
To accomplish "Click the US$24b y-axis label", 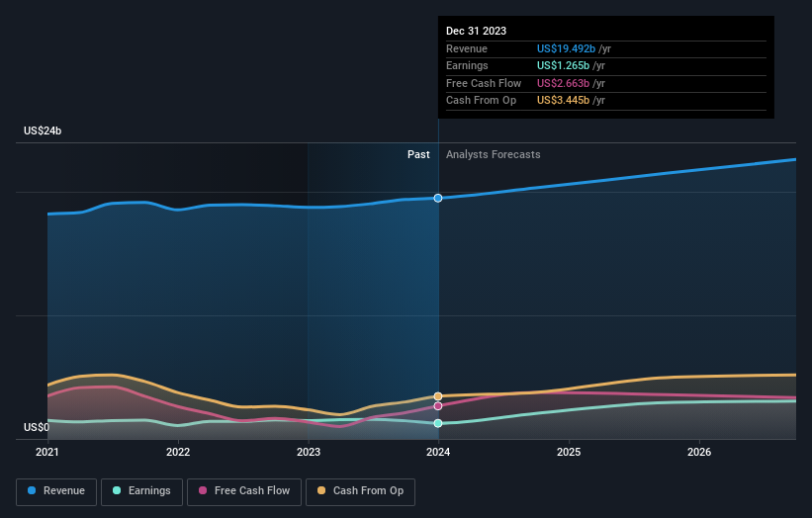I will 43,130.
